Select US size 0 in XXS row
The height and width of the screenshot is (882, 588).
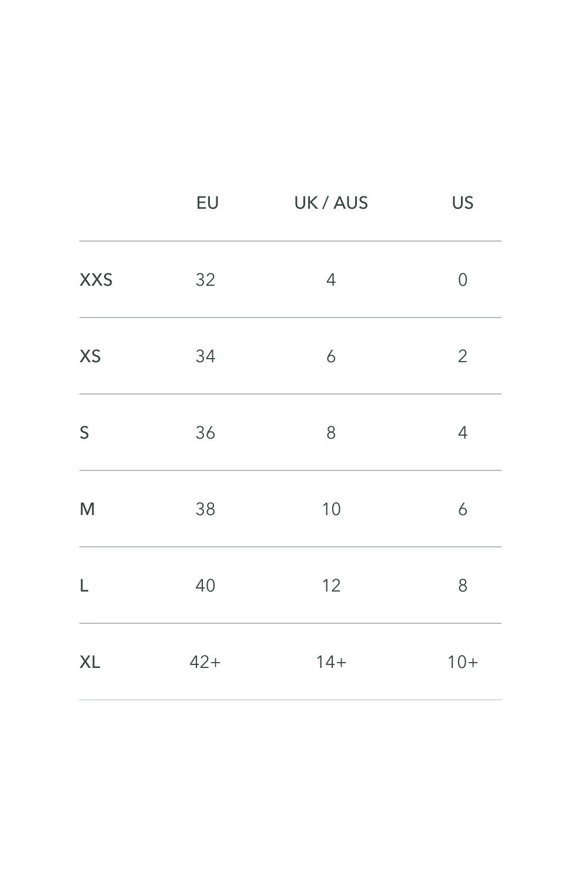[463, 280]
